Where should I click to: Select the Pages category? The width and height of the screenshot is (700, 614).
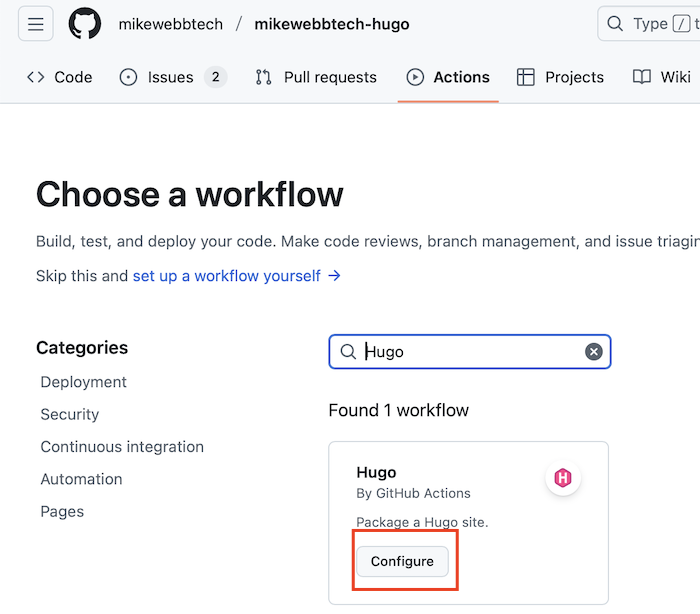click(x=62, y=512)
